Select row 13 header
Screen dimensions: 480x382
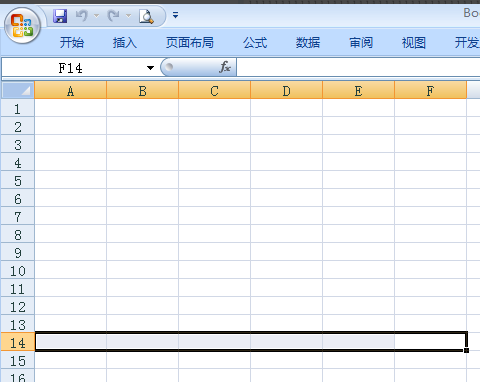(18, 325)
